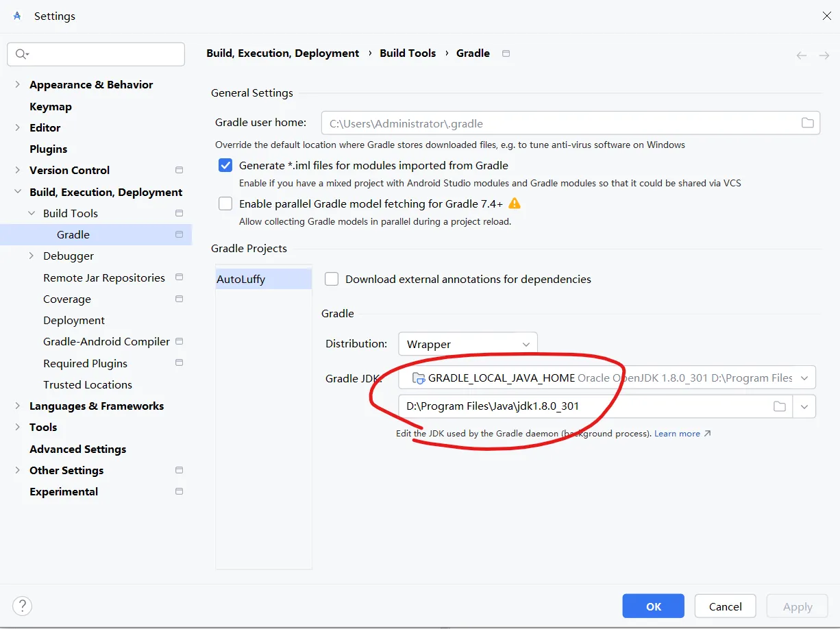Click the project-level icon beside Gradle breadcrumb
The image size is (840, 629).
tap(506, 53)
